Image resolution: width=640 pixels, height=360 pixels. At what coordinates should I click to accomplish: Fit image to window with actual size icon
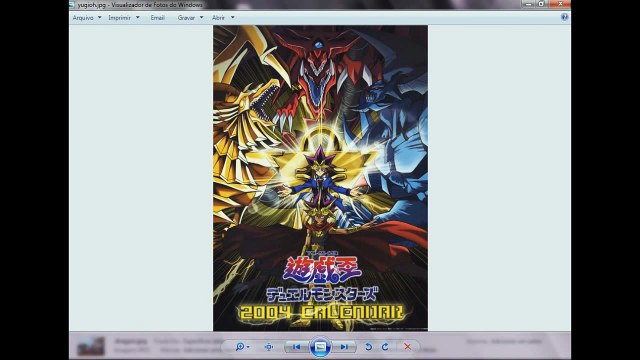click(x=269, y=347)
